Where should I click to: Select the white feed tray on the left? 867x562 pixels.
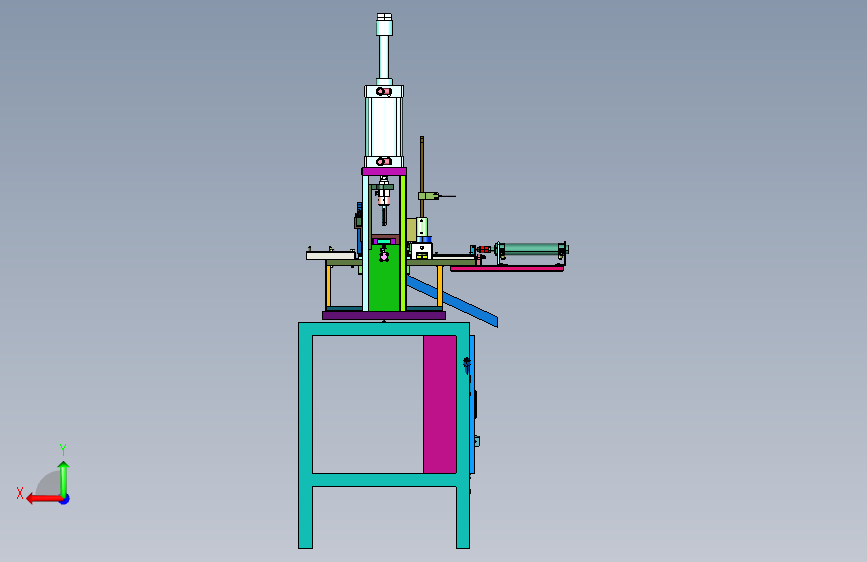coord(332,256)
